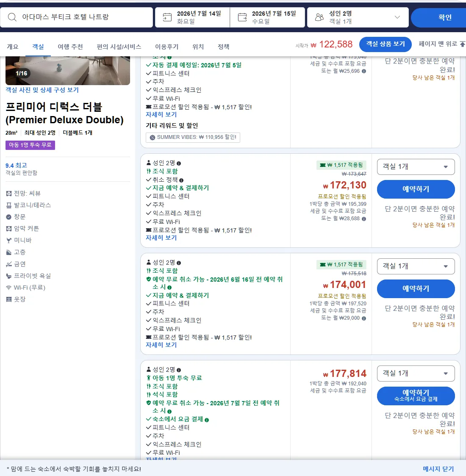Switch to 편의 시설/서비스 tab
The width and height of the screenshot is (466, 476).
click(119, 47)
